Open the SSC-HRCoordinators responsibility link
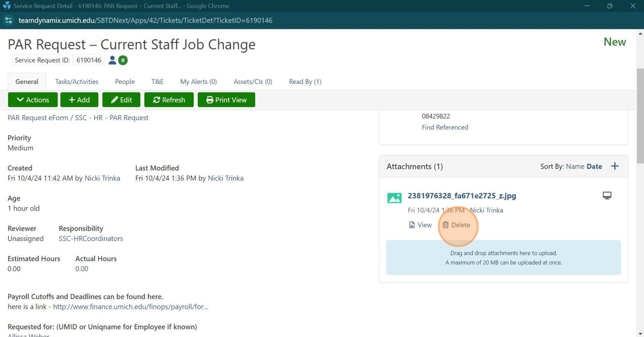 [x=91, y=239]
